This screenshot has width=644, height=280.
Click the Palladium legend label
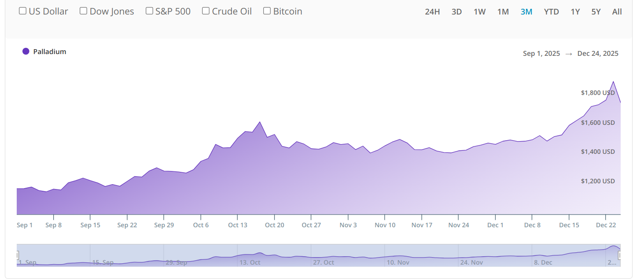[50, 51]
